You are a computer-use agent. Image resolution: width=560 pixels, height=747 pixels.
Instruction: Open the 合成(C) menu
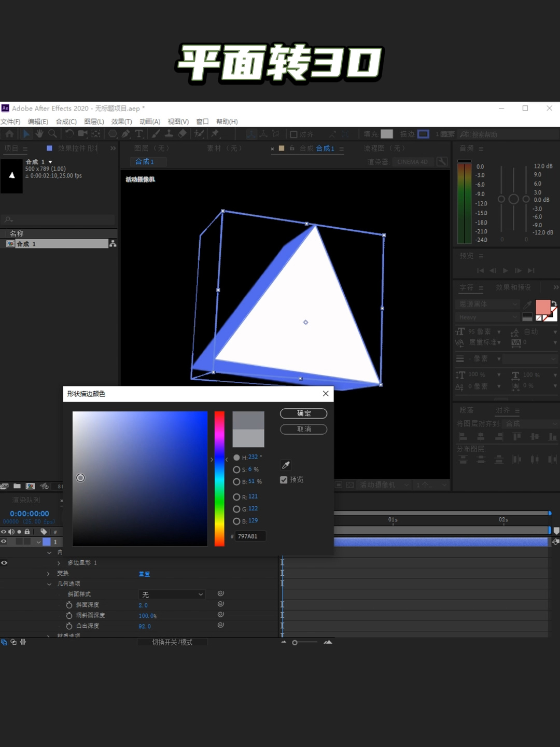coord(66,121)
